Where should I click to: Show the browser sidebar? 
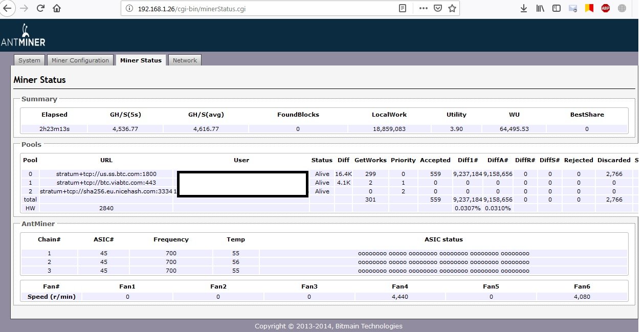(557, 8)
